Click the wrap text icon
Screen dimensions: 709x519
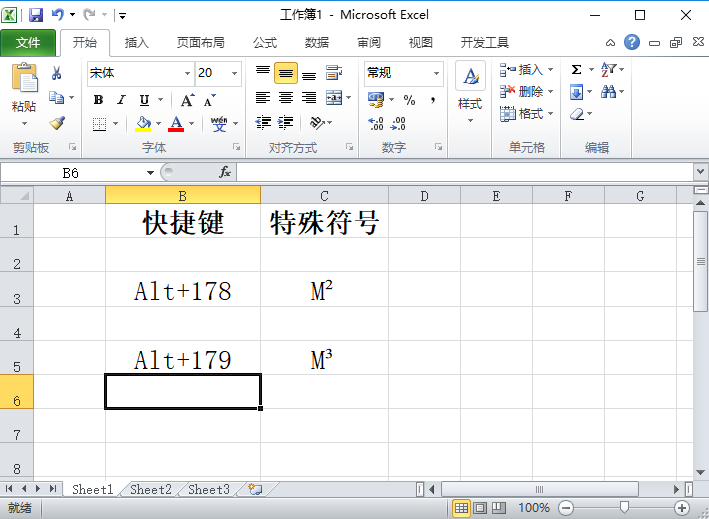click(334, 72)
